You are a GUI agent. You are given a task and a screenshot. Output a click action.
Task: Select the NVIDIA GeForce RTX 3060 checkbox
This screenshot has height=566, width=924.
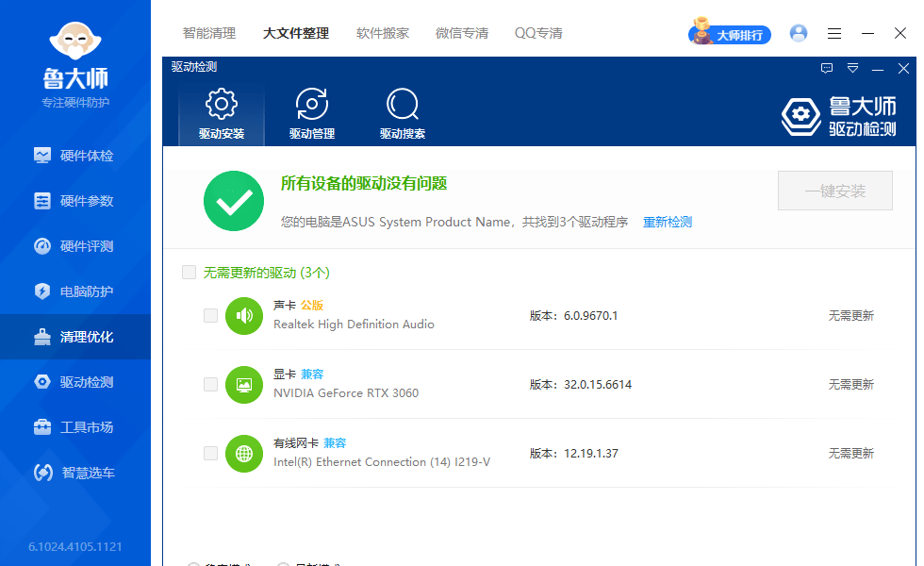pos(210,384)
